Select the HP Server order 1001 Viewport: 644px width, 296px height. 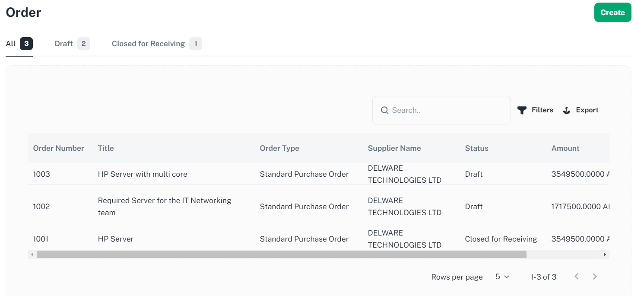[116, 239]
